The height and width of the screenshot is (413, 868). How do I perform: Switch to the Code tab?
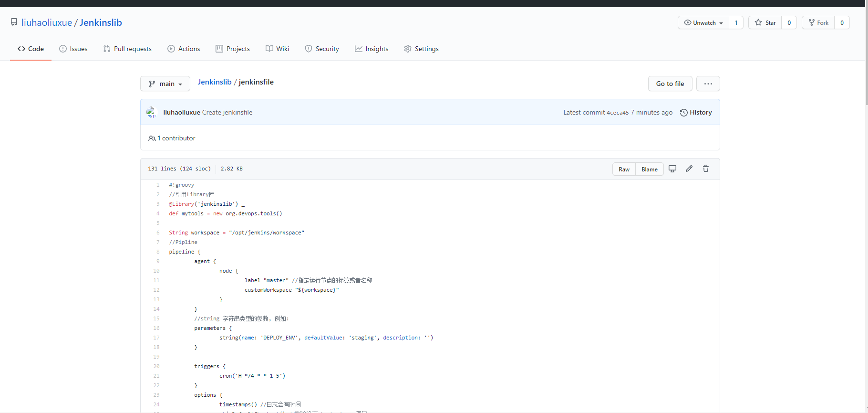[x=31, y=49]
